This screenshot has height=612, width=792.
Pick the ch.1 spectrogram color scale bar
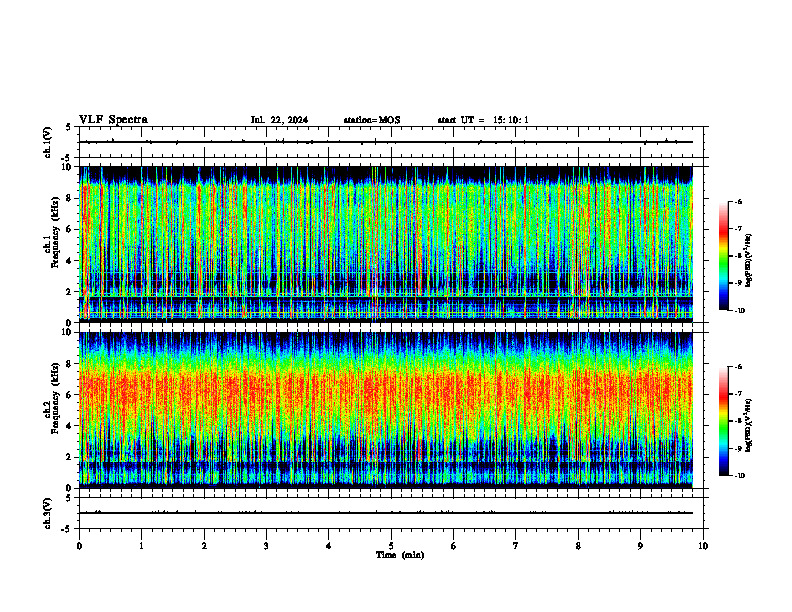tap(723, 256)
